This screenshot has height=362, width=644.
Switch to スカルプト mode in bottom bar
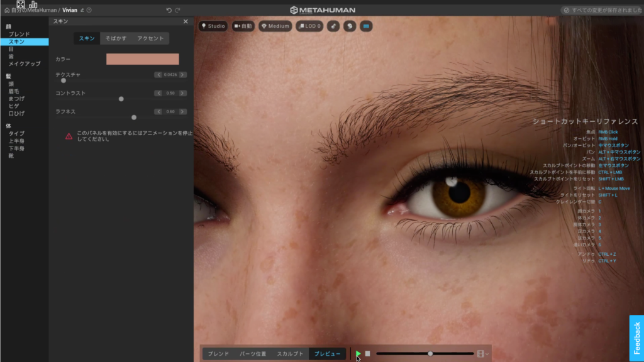(290, 353)
